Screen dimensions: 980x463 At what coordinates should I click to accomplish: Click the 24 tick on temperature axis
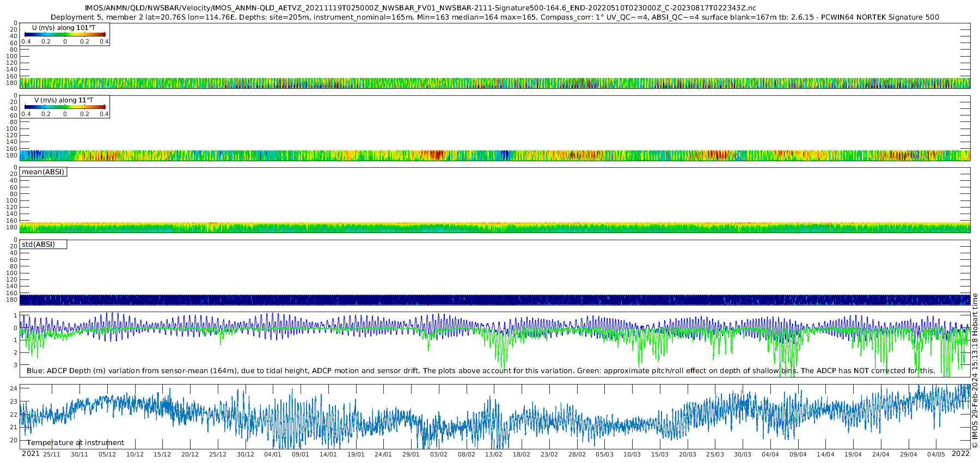click(x=14, y=388)
